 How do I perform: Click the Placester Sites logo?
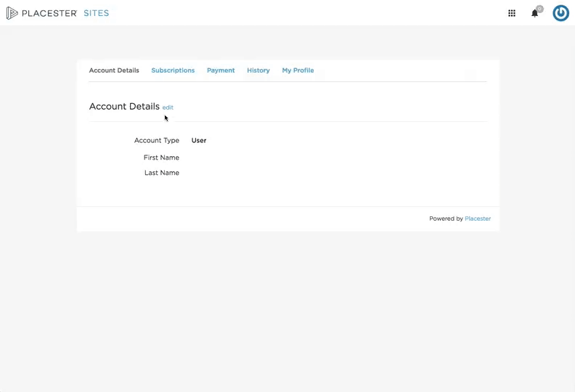coord(57,13)
